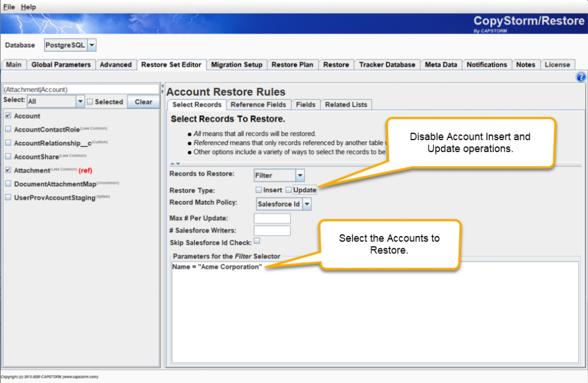Open the File menu
588x383 pixels.
tap(9, 7)
